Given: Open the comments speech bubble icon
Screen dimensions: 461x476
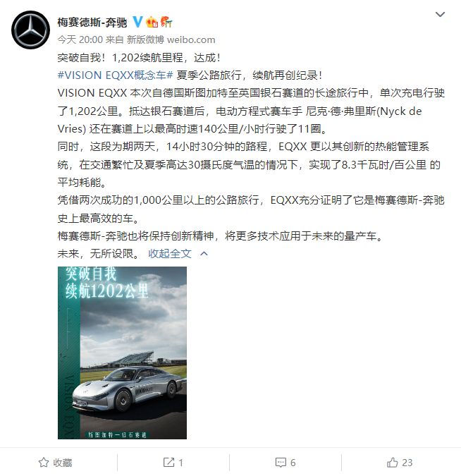Looking at the screenshot, I should click(281, 463).
